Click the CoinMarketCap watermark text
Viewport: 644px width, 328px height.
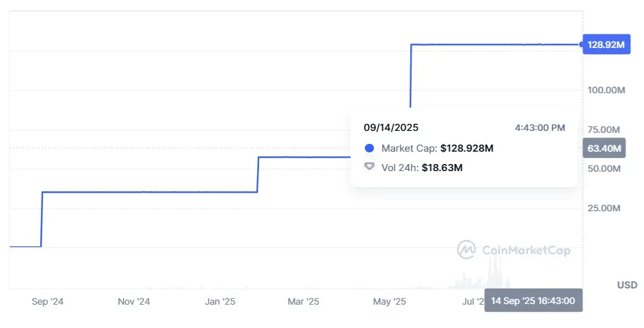(x=526, y=250)
